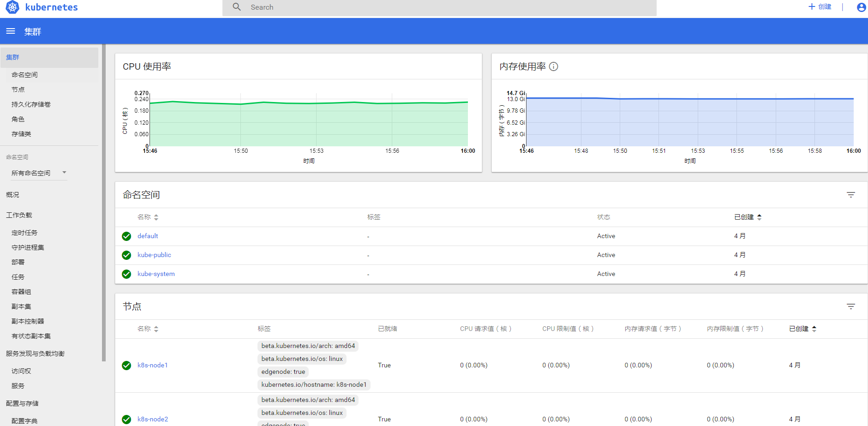Click the 已就绪 column header in 节点
The image size is (868, 426).
(387, 329)
